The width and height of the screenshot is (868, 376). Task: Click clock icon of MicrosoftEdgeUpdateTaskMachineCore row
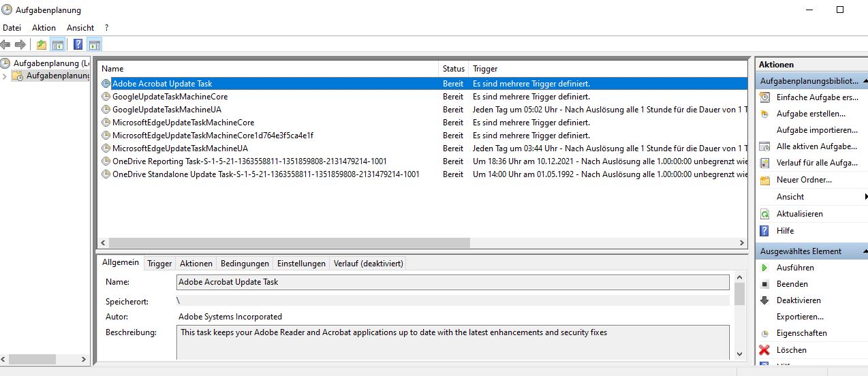(106, 123)
